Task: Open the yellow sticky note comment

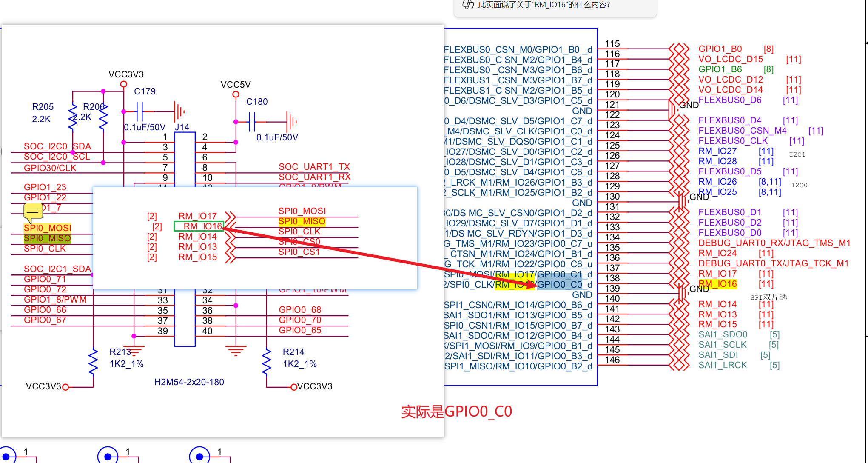Action: (x=33, y=211)
